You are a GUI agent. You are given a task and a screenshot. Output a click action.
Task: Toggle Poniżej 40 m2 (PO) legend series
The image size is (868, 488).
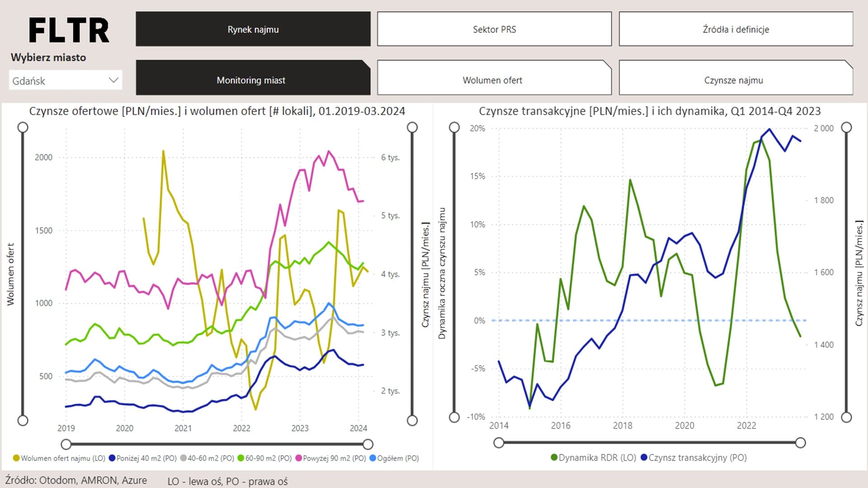tap(146, 458)
